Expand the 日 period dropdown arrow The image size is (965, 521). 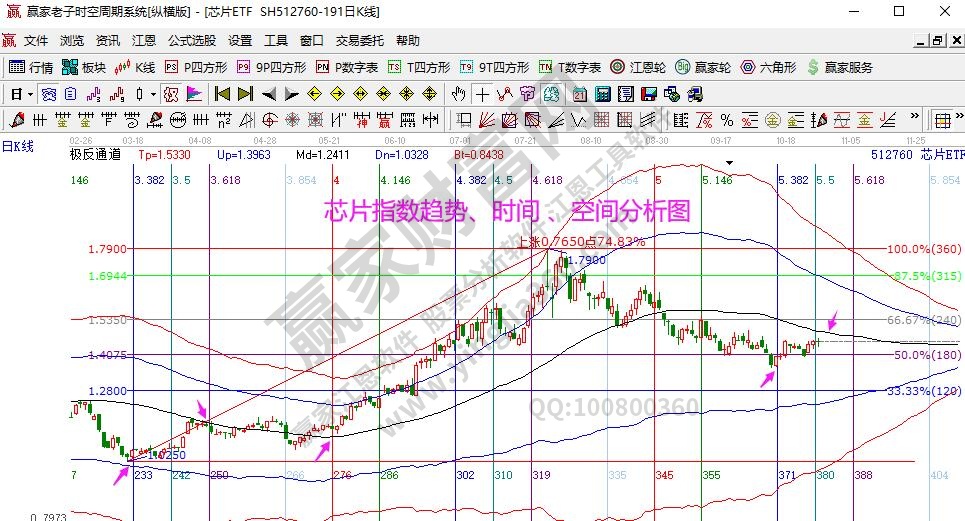[30, 94]
